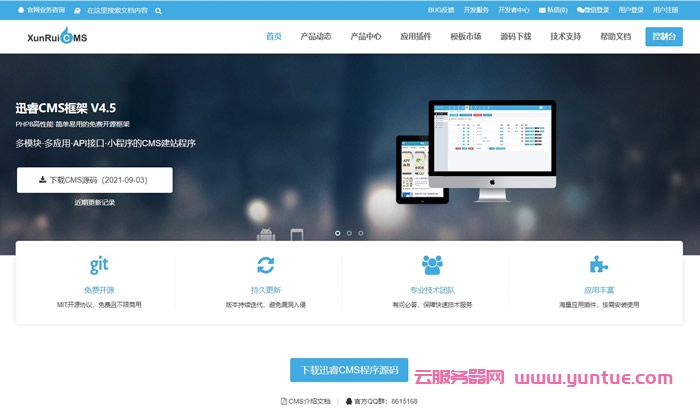Click the team icon above 专业技术团队

coord(432,265)
